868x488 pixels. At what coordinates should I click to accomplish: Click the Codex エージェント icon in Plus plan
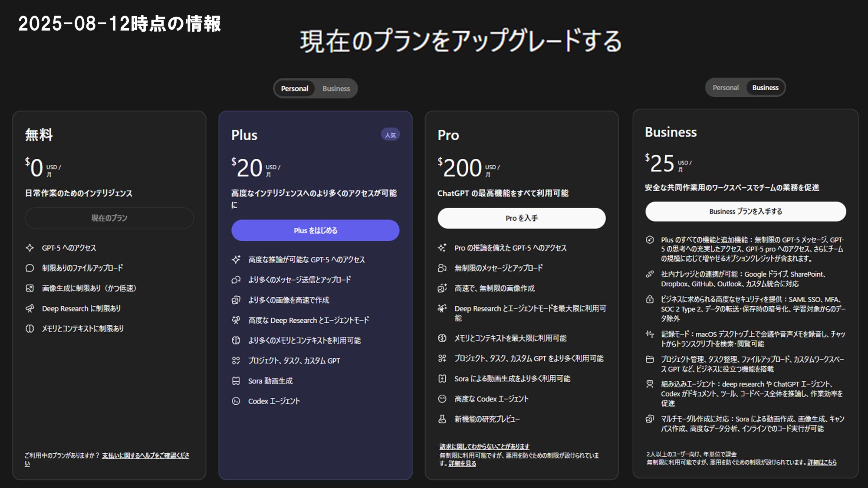236,401
